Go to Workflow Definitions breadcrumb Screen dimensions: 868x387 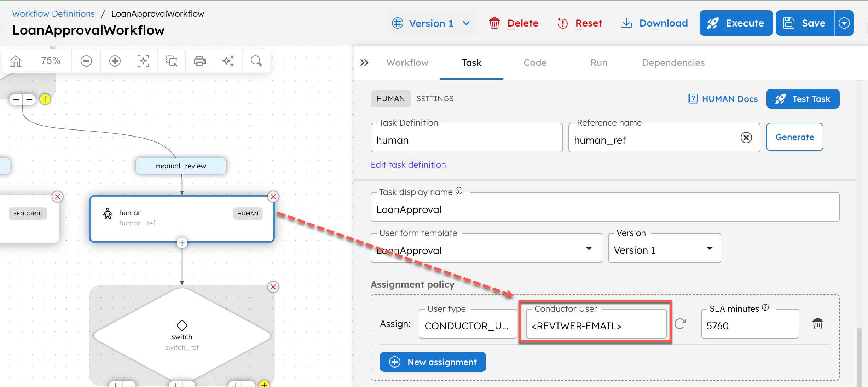pyautogui.click(x=53, y=13)
